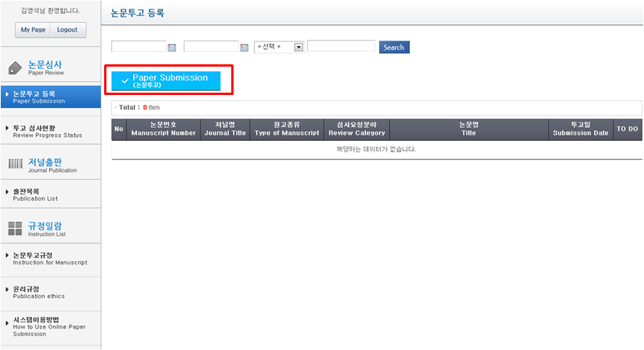Click the Journal Publication barcode icon

[x=15, y=164]
